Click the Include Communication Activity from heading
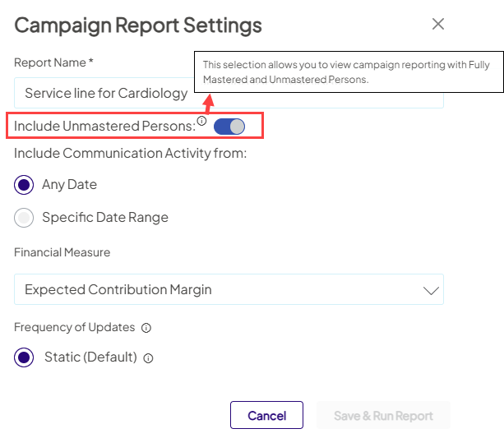The width and height of the screenshot is (504, 438). click(x=130, y=153)
